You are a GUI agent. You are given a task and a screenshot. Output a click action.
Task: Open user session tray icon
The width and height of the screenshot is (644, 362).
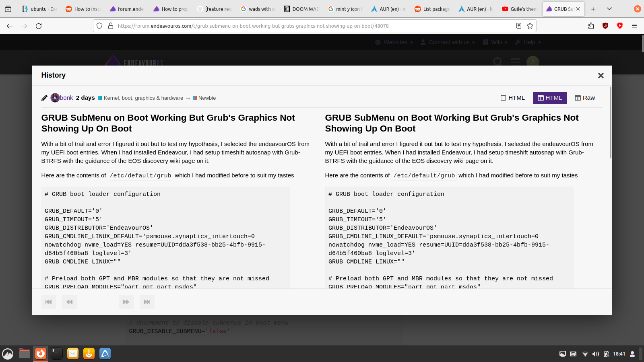(632, 354)
